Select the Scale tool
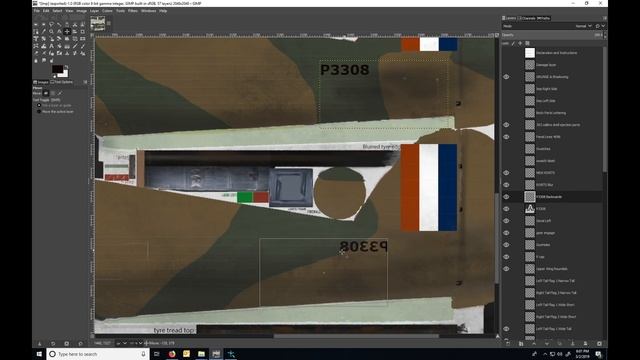This screenshot has height=360, width=640. 51,39
